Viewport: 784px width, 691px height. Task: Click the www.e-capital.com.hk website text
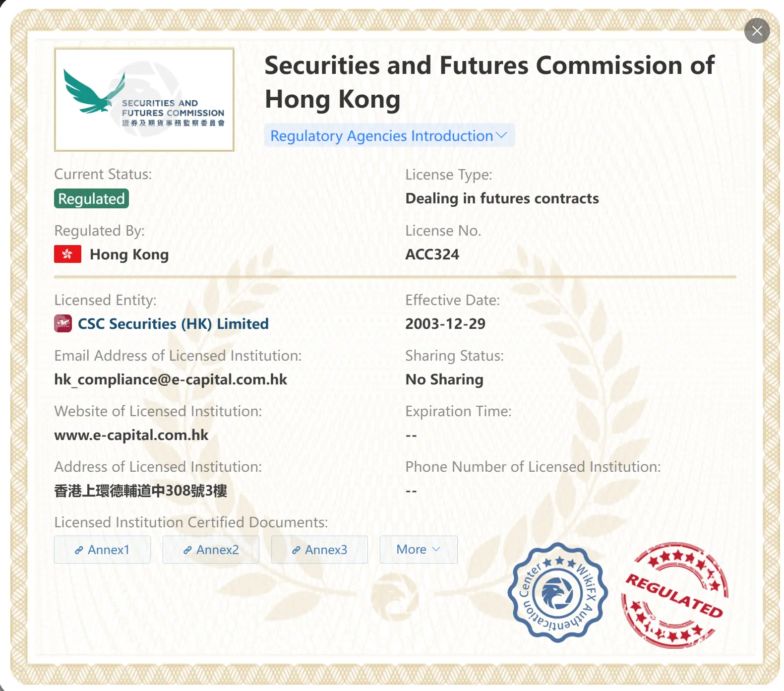click(x=131, y=435)
